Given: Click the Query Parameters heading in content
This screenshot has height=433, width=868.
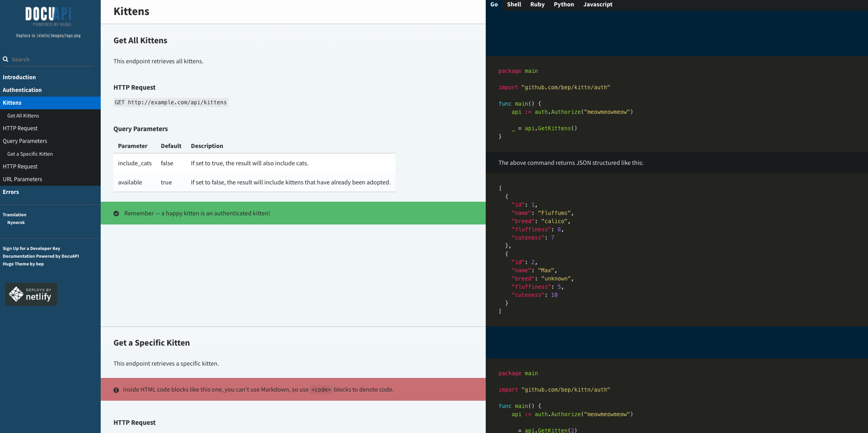Looking at the screenshot, I should click(140, 129).
